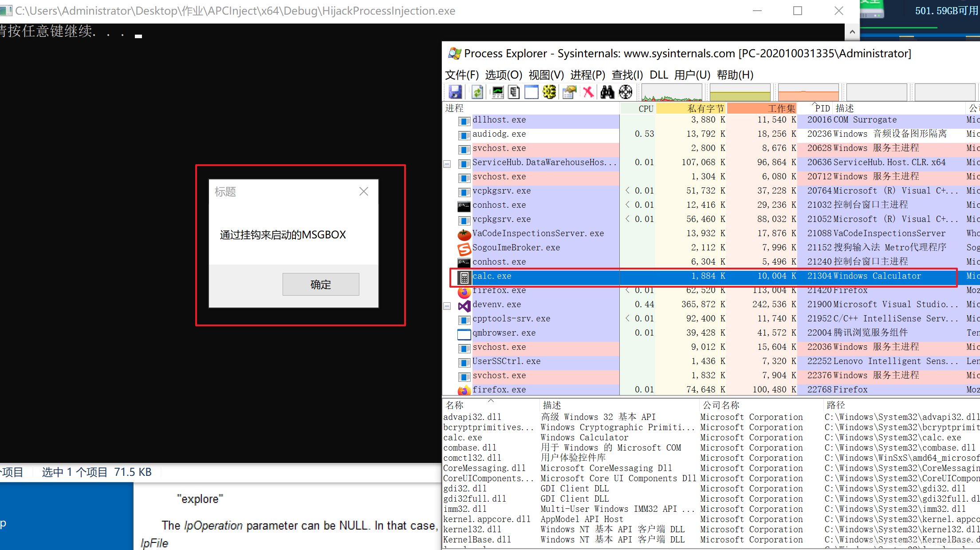
Task: Open the 文件(F) menu
Action: (462, 75)
